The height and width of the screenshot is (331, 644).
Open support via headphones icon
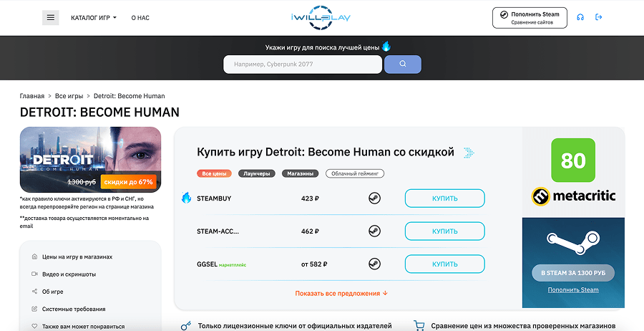coord(580,17)
